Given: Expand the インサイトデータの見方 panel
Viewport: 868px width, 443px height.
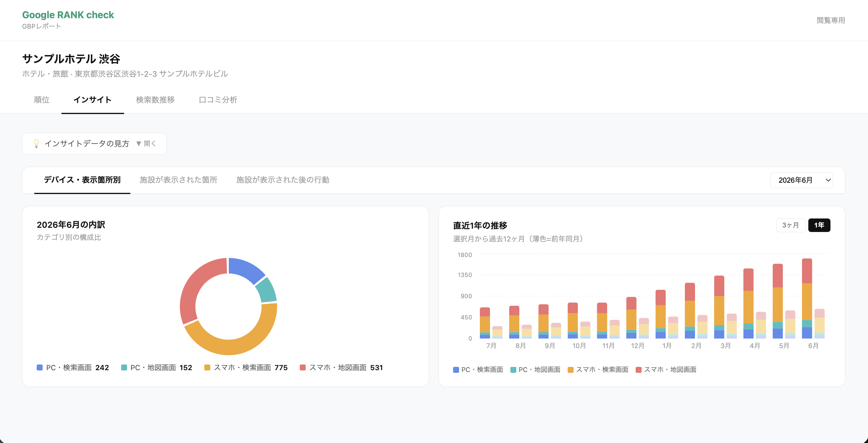Looking at the screenshot, I should click(94, 144).
